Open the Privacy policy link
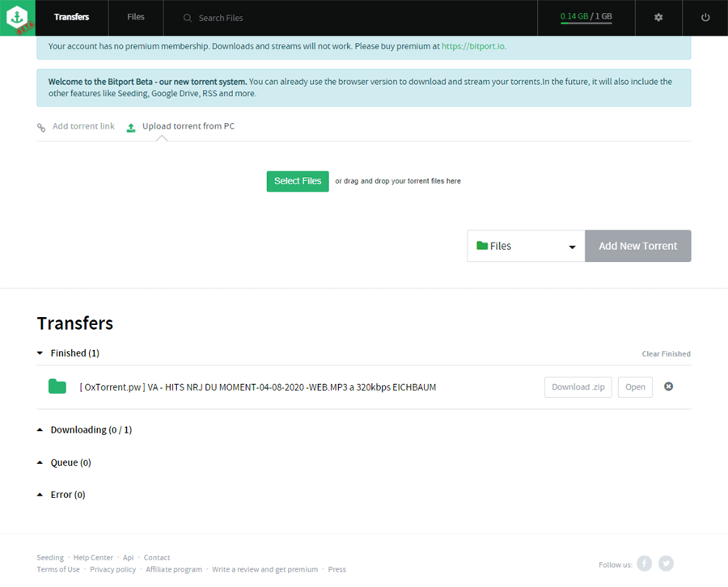This screenshot has width=728, height=587. [112, 569]
